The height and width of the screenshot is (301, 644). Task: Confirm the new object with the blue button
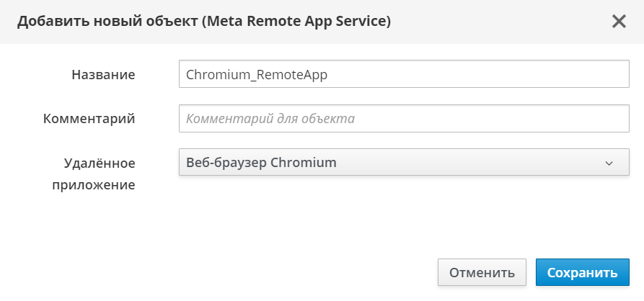[582, 273]
